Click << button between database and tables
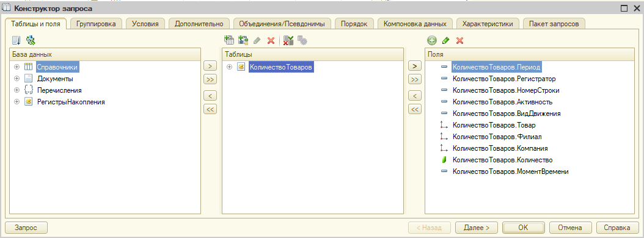This screenshot has width=644, height=238. coord(210,109)
